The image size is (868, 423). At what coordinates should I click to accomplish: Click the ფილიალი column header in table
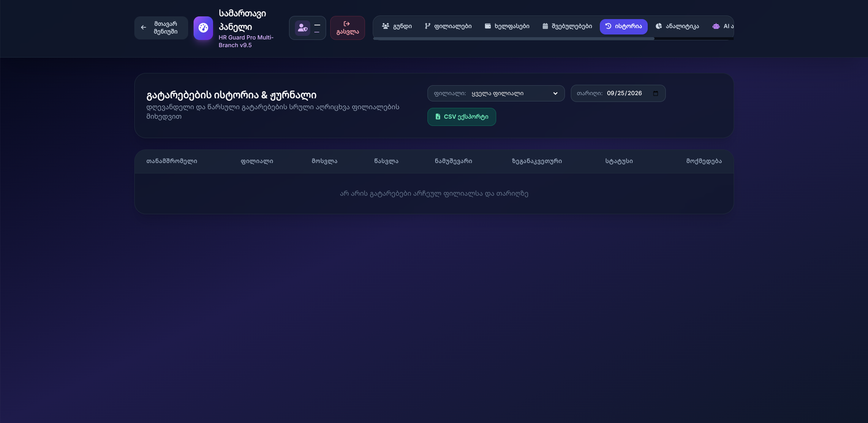tap(257, 161)
